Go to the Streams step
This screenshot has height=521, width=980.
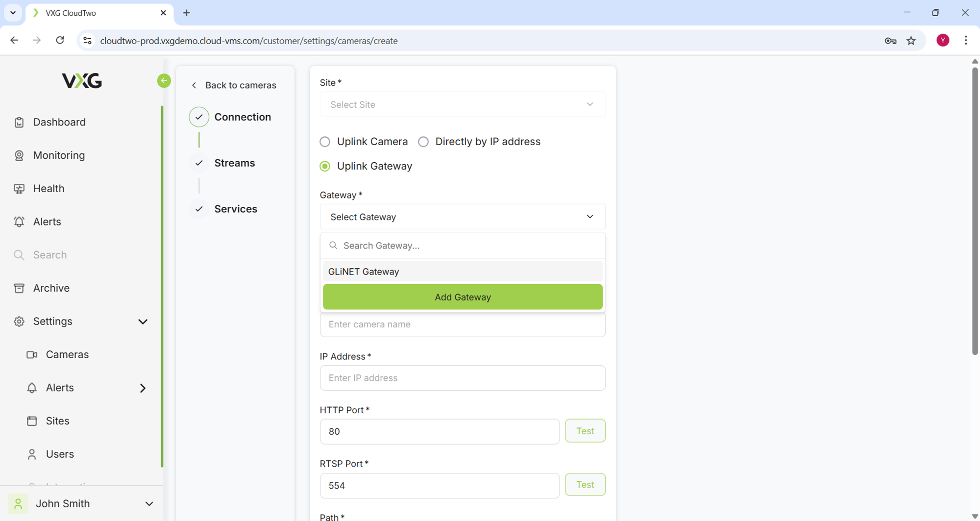pyautogui.click(x=234, y=163)
